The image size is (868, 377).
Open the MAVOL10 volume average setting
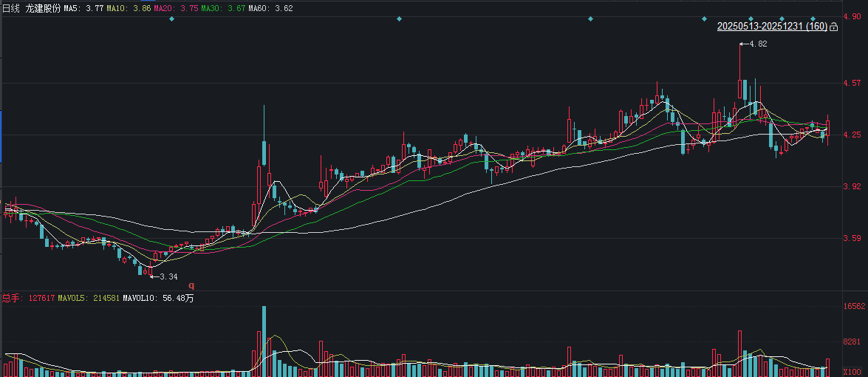coord(158,298)
